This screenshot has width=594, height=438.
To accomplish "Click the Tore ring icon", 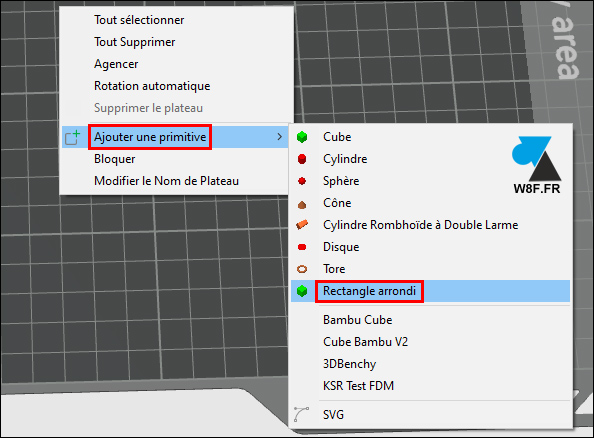I will coord(302,269).
